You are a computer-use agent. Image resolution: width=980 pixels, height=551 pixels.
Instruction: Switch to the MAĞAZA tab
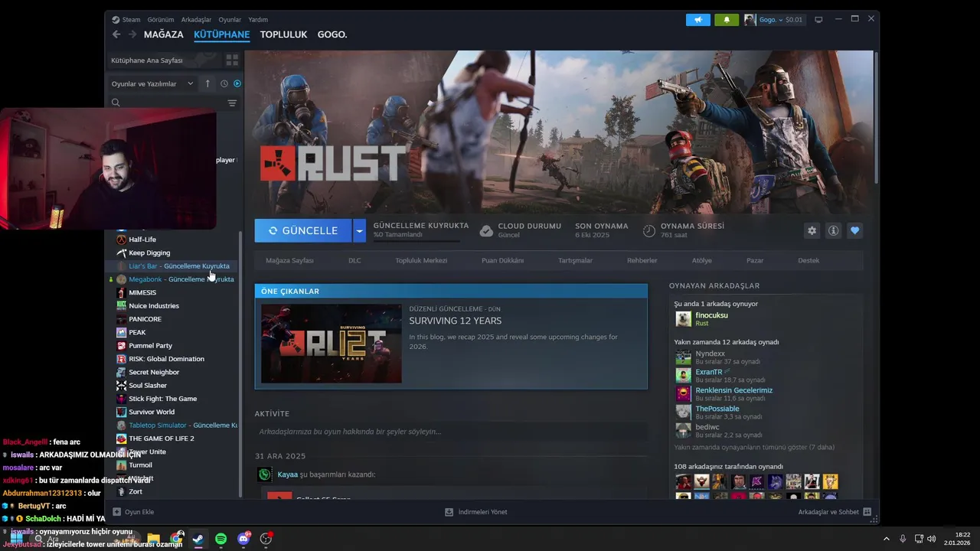click(164, 34)
